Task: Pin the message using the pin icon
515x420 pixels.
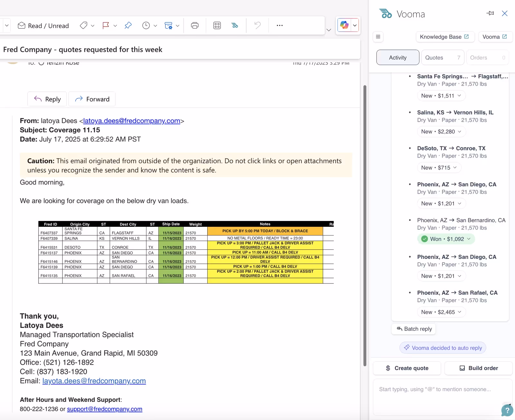Action: (x=128, y=25)
